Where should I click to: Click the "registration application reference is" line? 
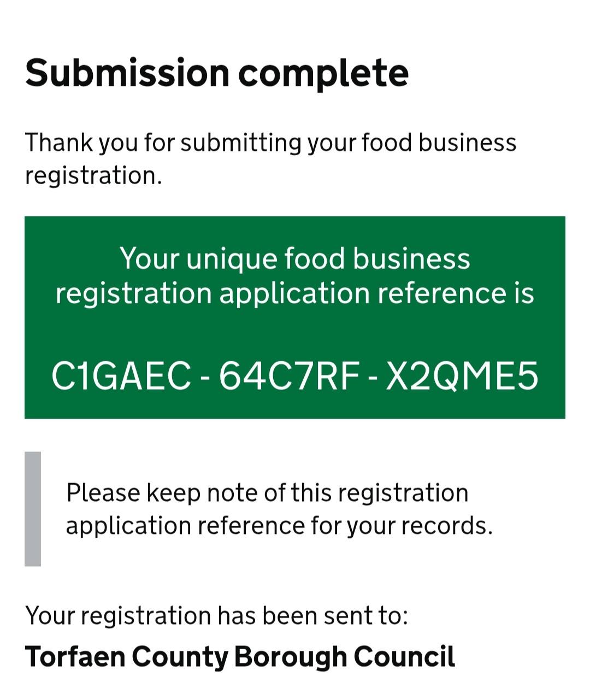tap(294, 293)
